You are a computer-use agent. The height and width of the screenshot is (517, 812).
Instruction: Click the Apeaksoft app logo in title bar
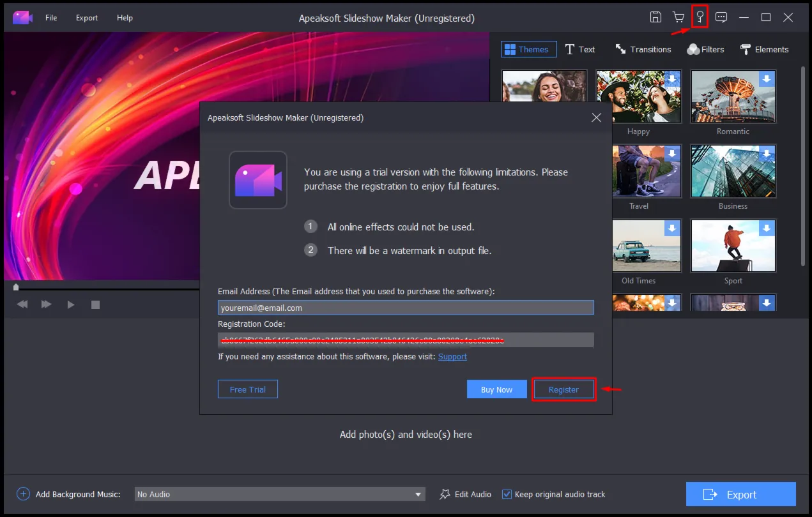22,18
